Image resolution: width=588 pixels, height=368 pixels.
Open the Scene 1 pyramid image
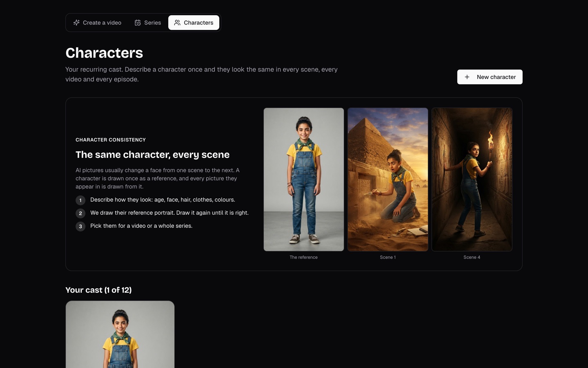pos(388,180)
